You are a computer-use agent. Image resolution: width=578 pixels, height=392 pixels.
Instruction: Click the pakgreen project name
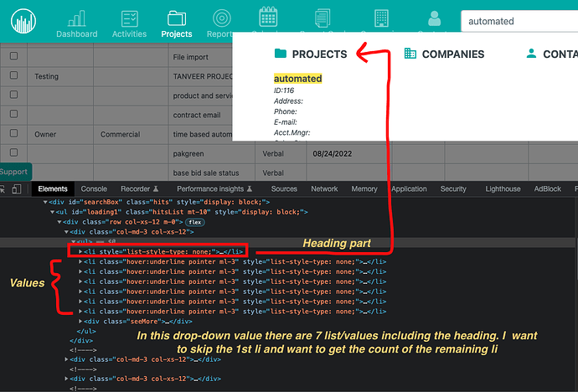pos(188,153)
